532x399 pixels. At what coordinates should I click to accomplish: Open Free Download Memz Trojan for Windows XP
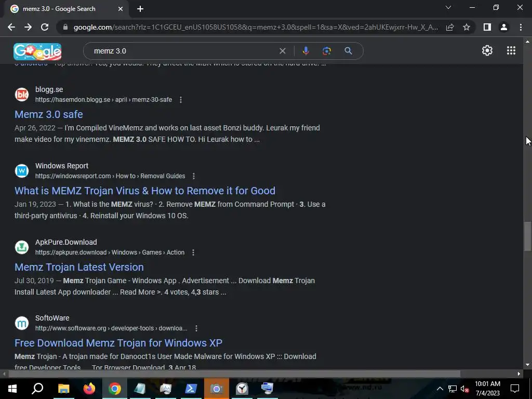[x=118, y=343]
